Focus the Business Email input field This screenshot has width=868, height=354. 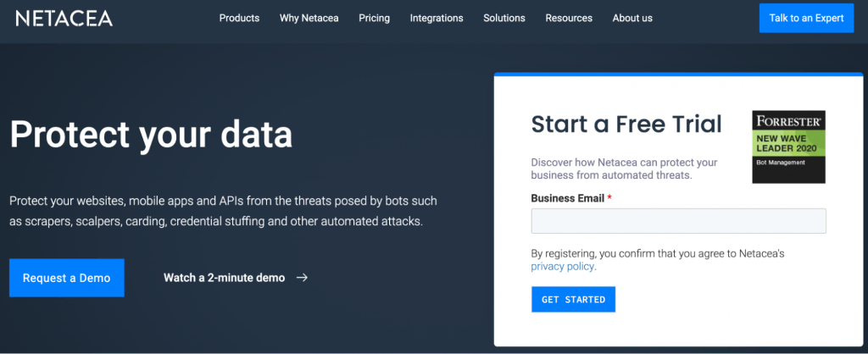tap(678, 221)
